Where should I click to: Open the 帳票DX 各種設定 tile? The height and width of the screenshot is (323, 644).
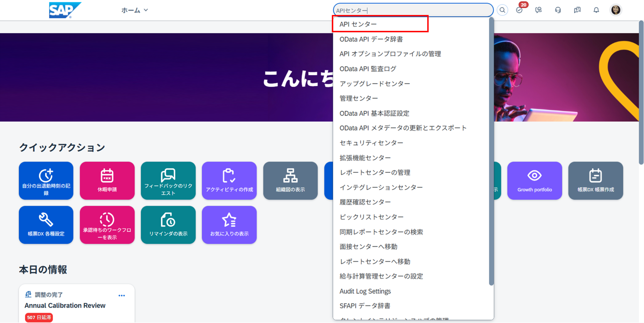46,225
